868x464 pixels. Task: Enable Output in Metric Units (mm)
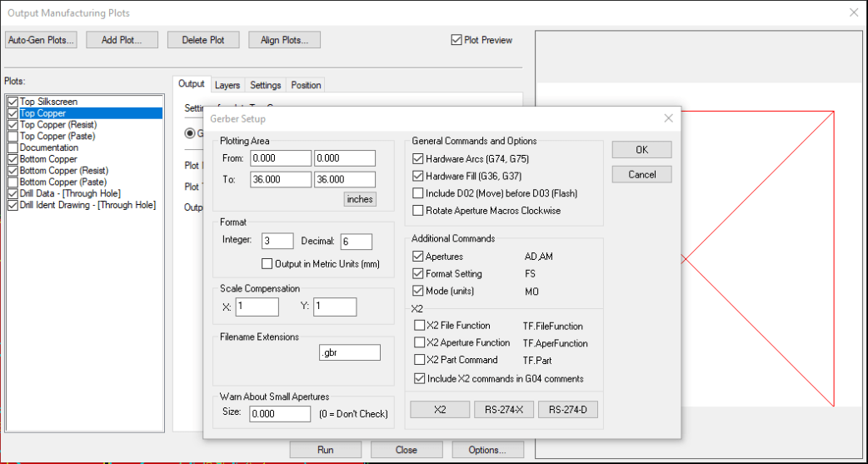click(x=267, y=264)
